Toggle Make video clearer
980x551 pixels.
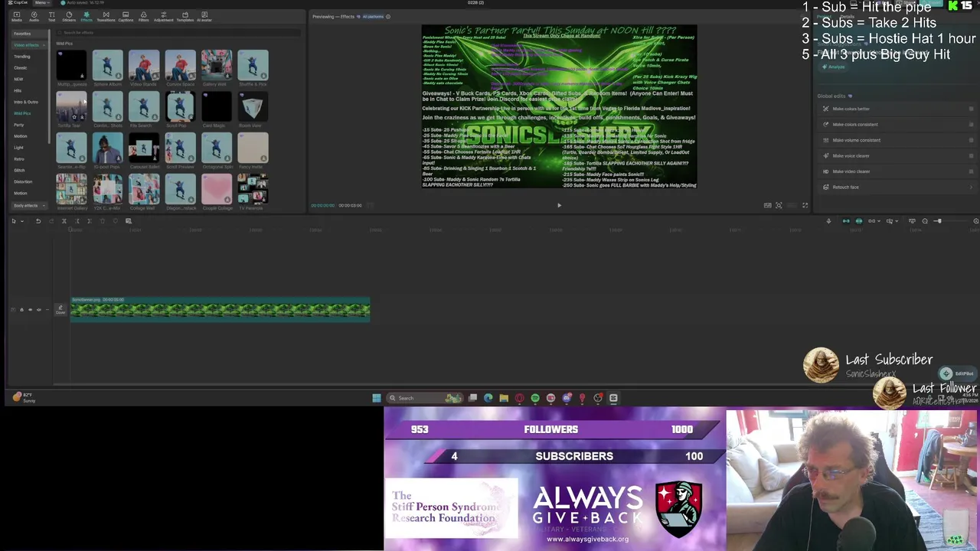pyautogui.click(x=971, y=171)
